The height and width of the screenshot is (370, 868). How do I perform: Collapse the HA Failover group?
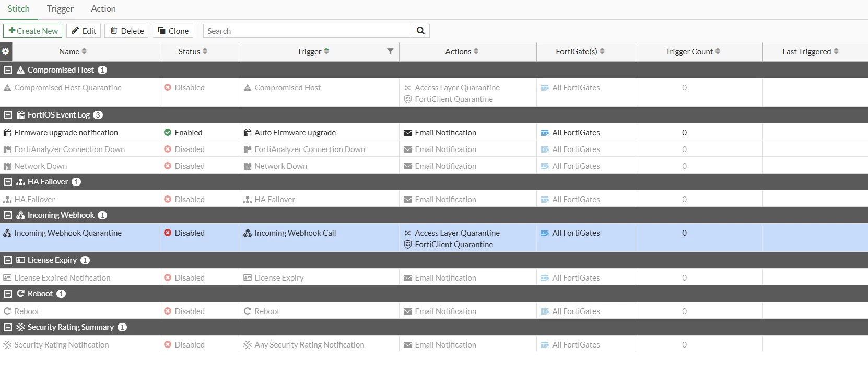8,182
